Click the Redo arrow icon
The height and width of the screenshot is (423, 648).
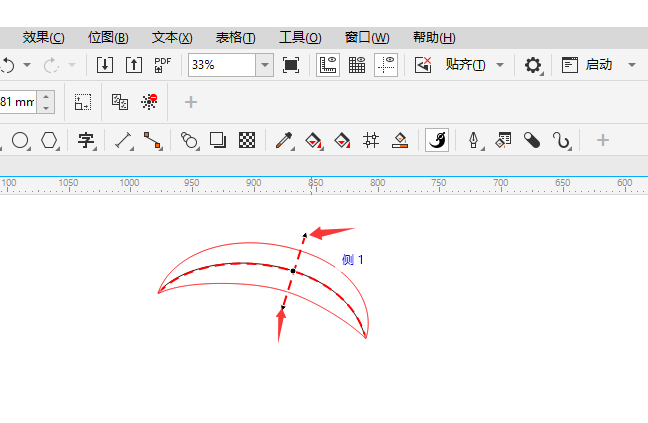coord(51,65)
